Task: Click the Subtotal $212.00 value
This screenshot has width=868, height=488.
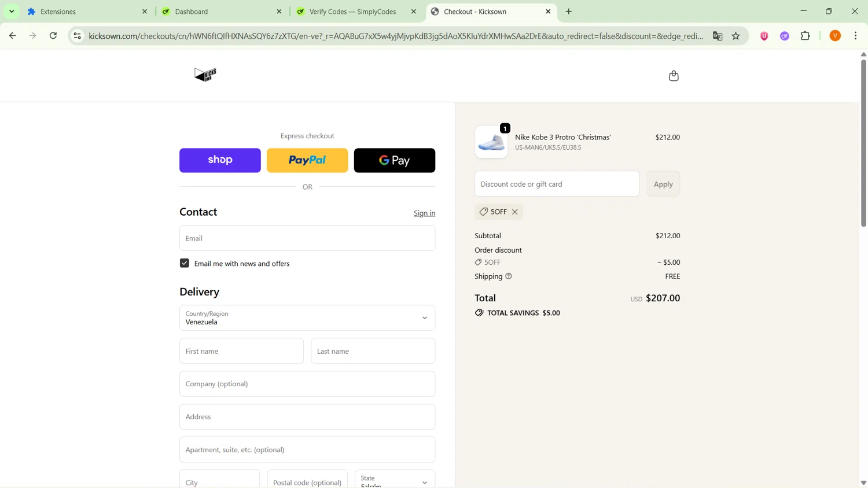Action: tap(668, 236)
